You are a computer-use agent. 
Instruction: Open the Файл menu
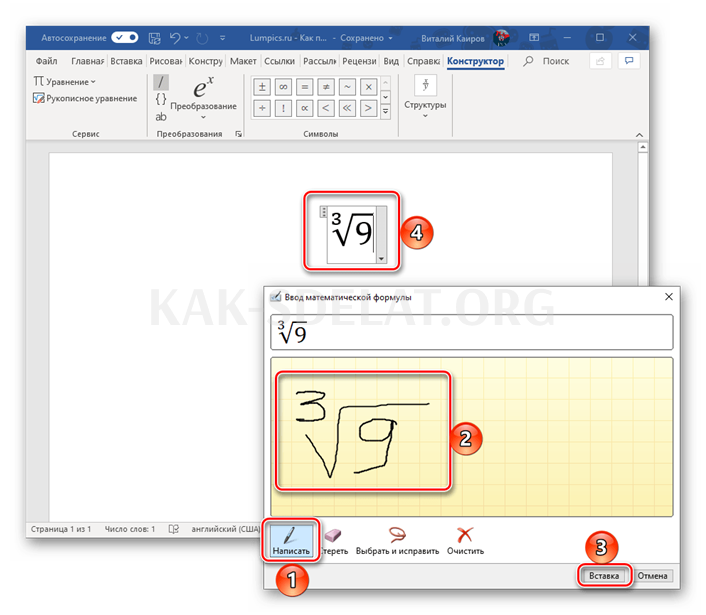coord(46,61)
